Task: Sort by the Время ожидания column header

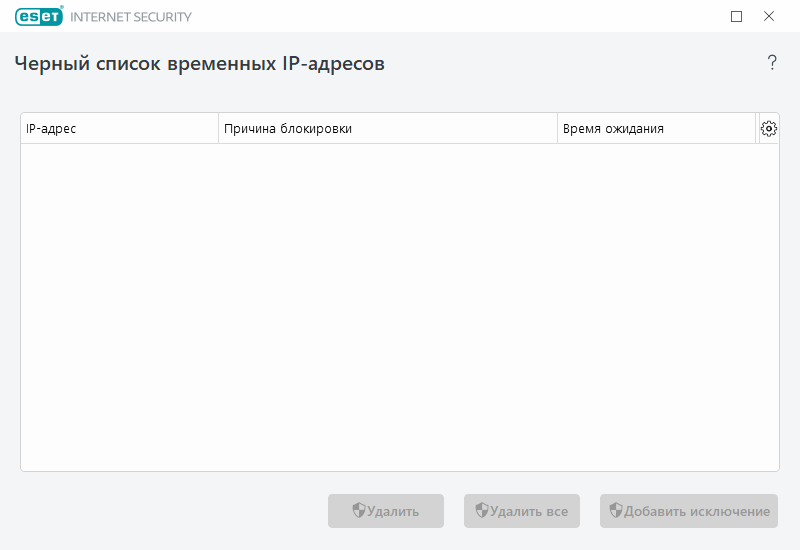Action: coord(656,129)
